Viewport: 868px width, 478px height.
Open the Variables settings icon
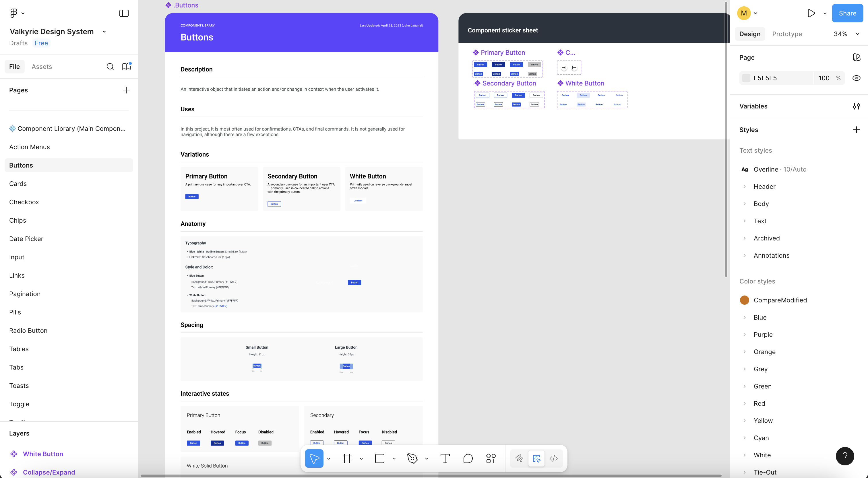point(856,106)
